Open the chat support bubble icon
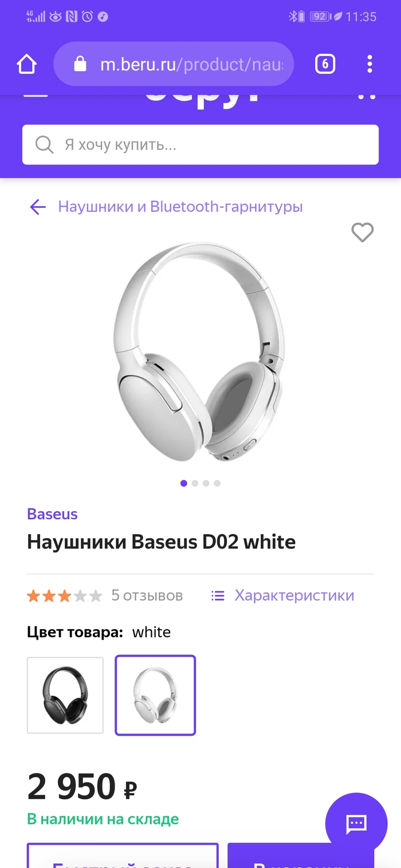Screen dimensions: 401x868 pyautogui.click(x=356, y=823)
